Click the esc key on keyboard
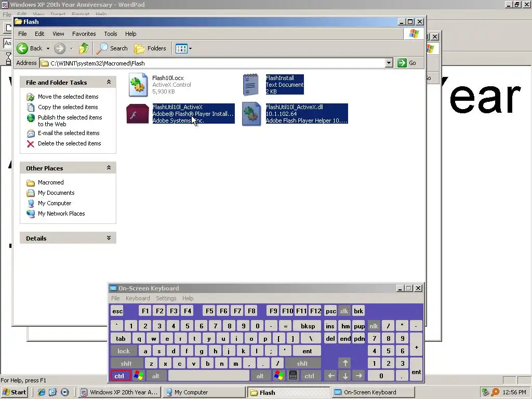 117,311
